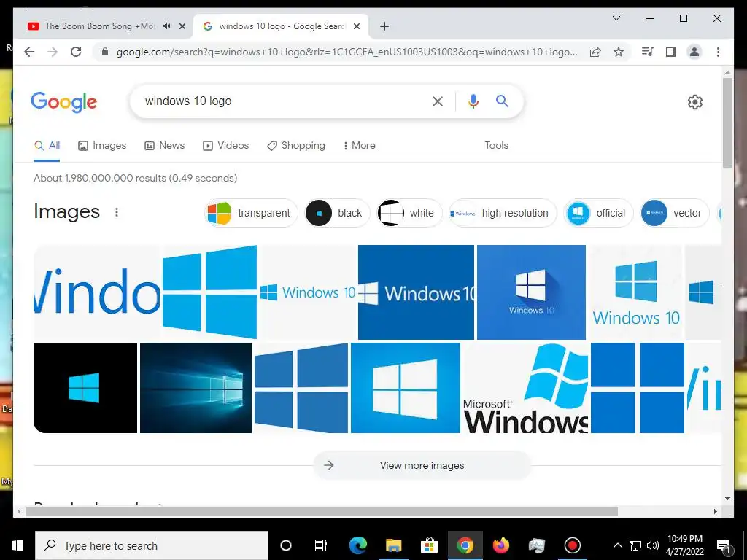Image resolution: width=747 pixels, height=560 pixels.
Task: Expand the More search options
Action: (x=359, y=145)
